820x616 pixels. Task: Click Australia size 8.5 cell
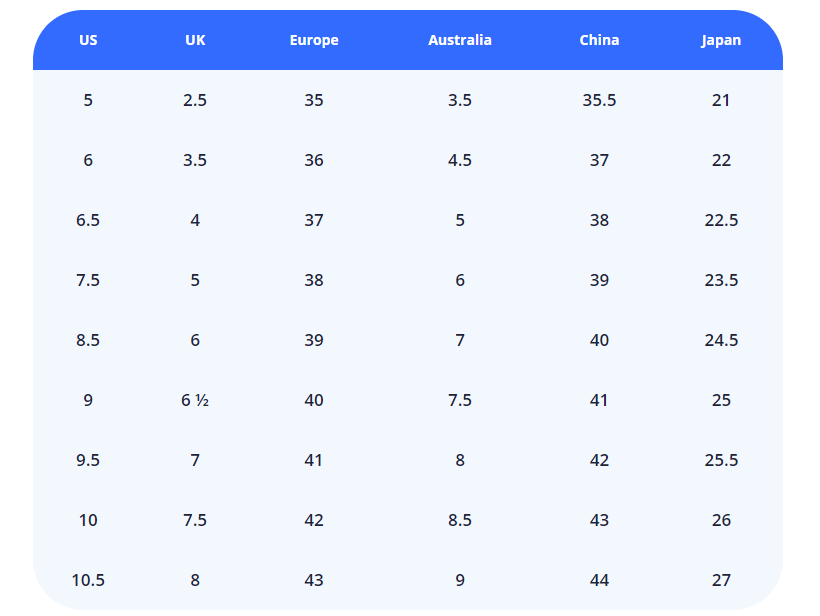click(460, 520)
